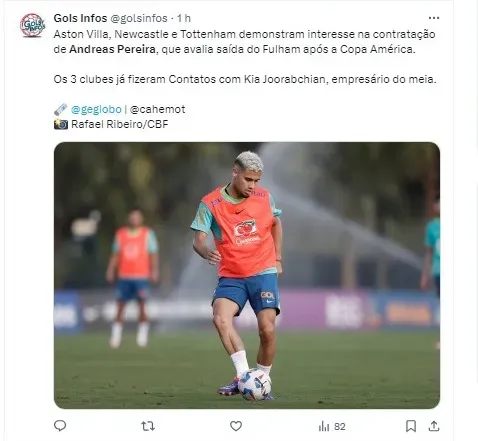Click the camera emoji before photo credit
Viewport: 478px width, 441px height.
click(61, 124)
